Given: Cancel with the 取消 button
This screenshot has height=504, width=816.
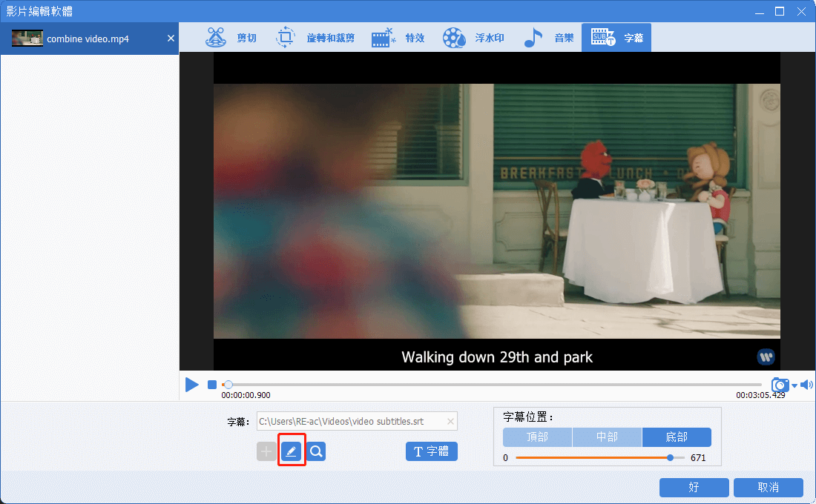Looking at the screenshot, I should click(769, 488).
